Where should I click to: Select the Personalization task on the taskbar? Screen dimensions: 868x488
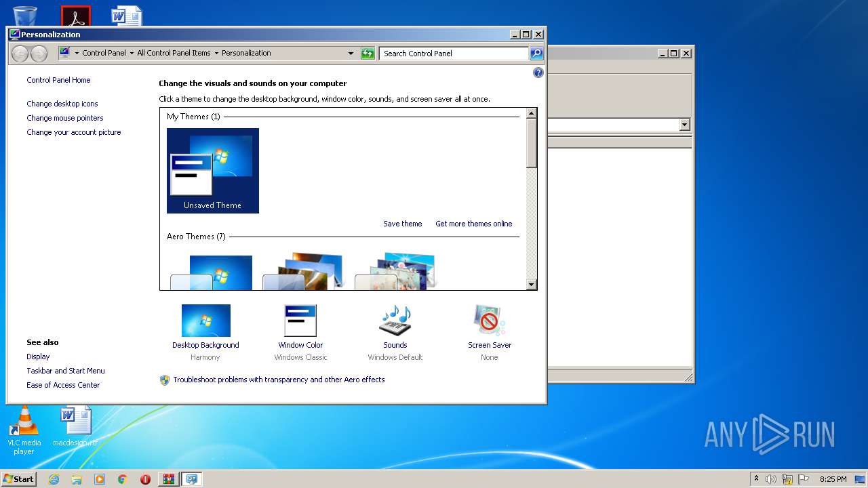point(191,479)
